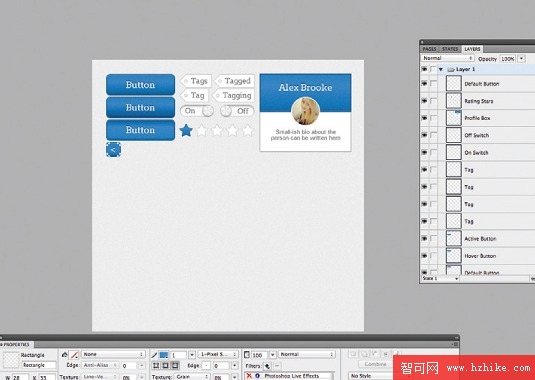535x380 pixels.
Task: Collapse the Layer 1 folder triangle
Action: point(441,69)
